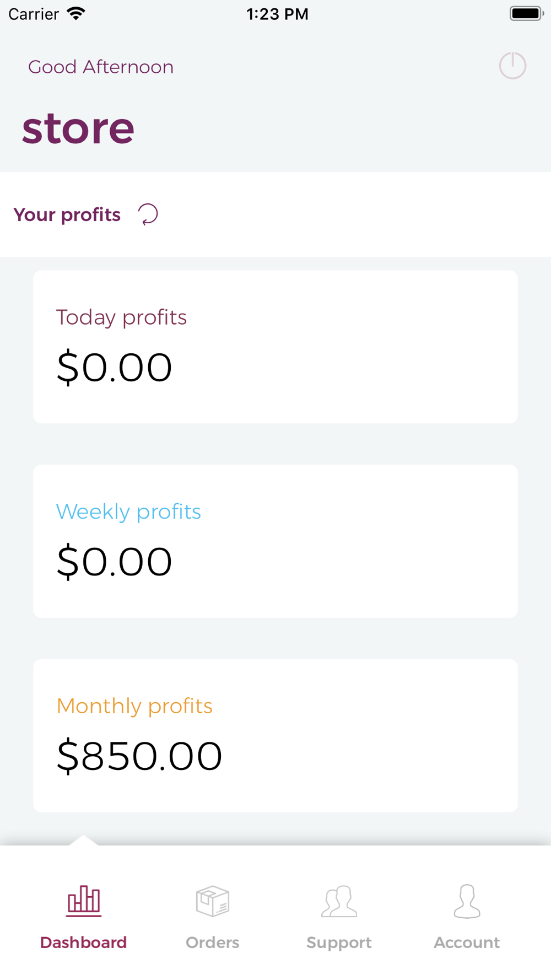Select the Dashboard tab label
Viewport: 551px width, 980px height.
(84, 943)
